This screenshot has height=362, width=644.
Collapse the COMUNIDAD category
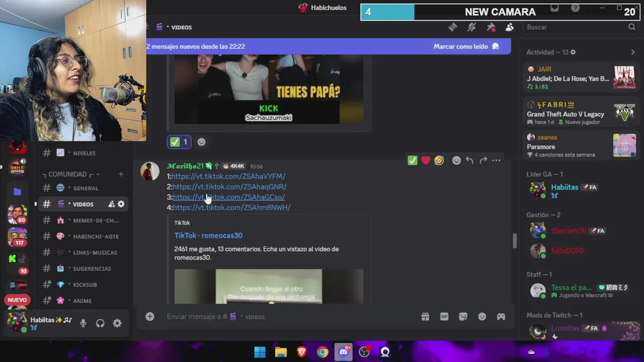click(71, 174)
